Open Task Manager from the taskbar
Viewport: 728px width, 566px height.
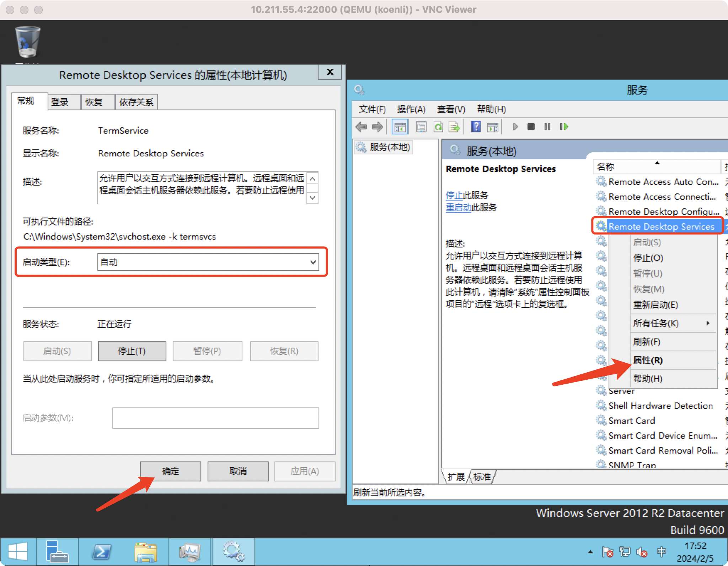click(190, 551)
